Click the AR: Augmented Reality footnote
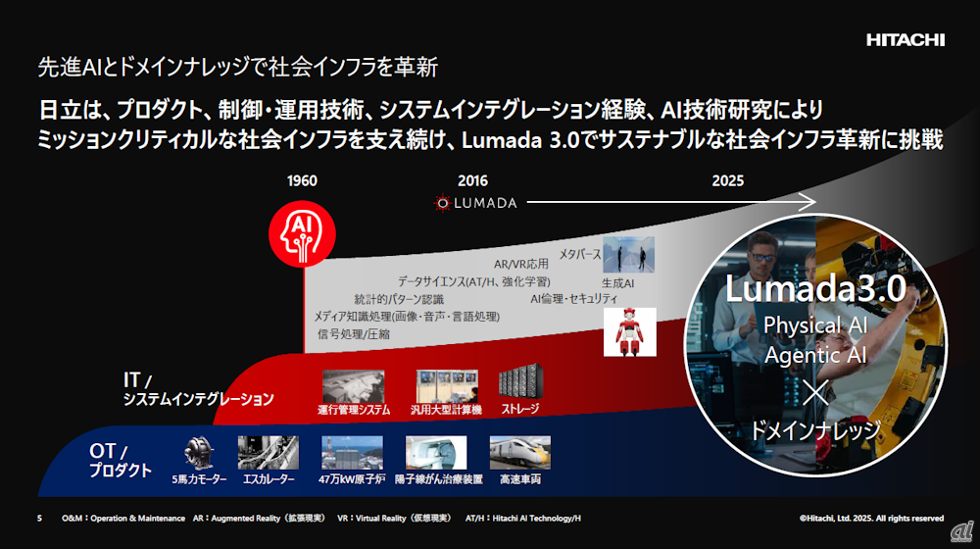Screen dimensions: 980x549 pyautogui.click(x=259, y=519)
